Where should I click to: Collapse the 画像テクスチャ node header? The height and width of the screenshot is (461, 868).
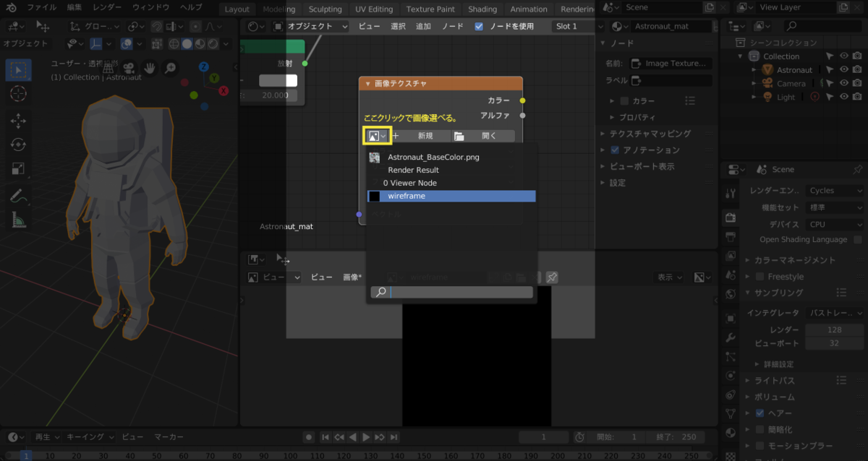pos(368,84)
